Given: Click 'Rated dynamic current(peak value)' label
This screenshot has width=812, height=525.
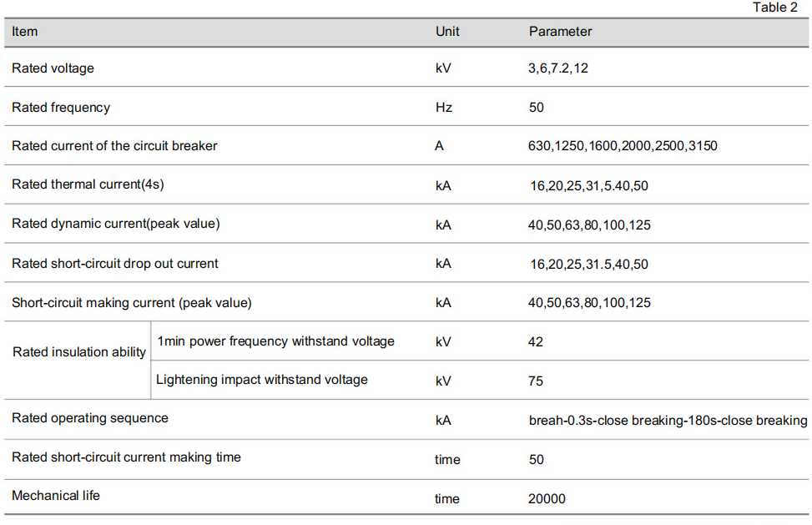Looking at the screenshot, I should pyautogui.click(x=115, y=224).
